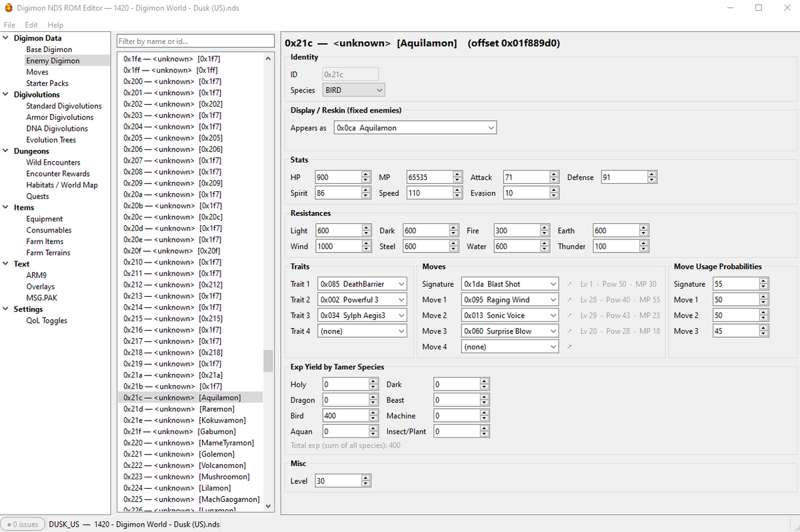Open Standard Digivolutions editor
The image size is (800, 532).
click(64, 106)
